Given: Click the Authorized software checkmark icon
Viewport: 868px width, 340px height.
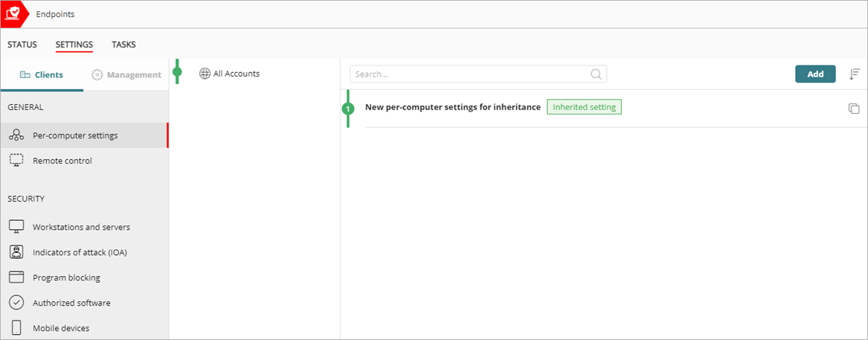Looking at the screenshot, I should [x=16, y=303].
